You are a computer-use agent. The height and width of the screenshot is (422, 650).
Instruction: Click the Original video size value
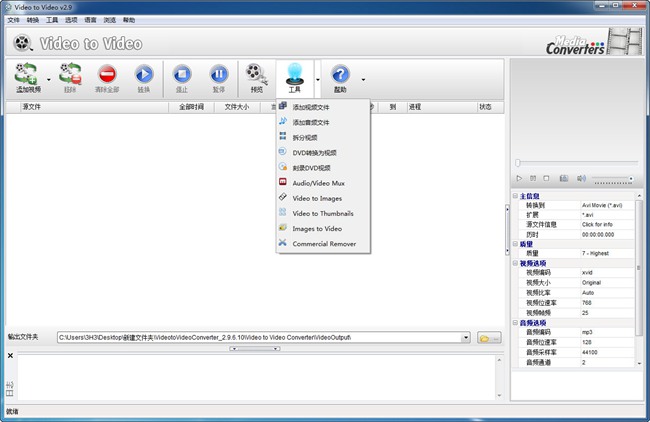[x=591, y=282]
